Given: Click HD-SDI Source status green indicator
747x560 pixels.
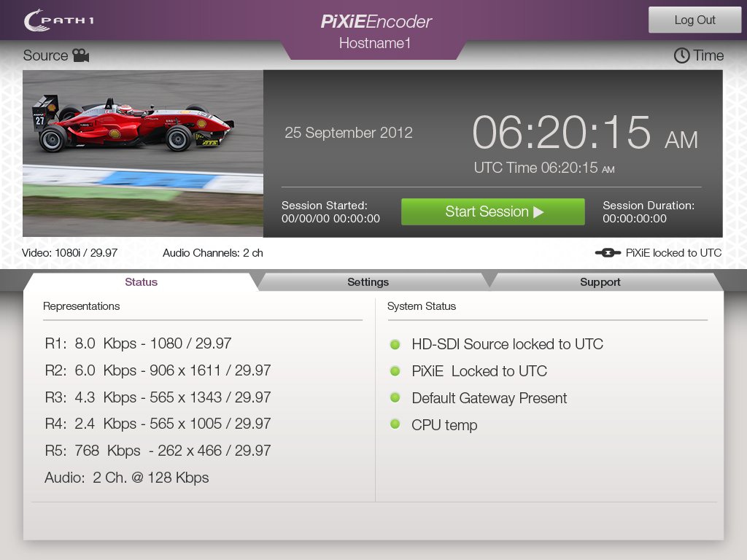Looking at the screenshot, I should (x=395, y=344).
